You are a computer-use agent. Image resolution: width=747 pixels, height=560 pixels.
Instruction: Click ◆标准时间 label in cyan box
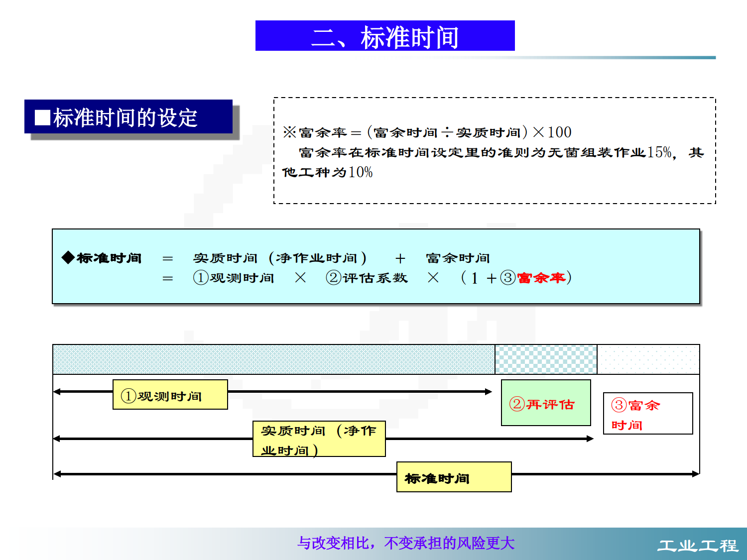click(x=102, y=258)
